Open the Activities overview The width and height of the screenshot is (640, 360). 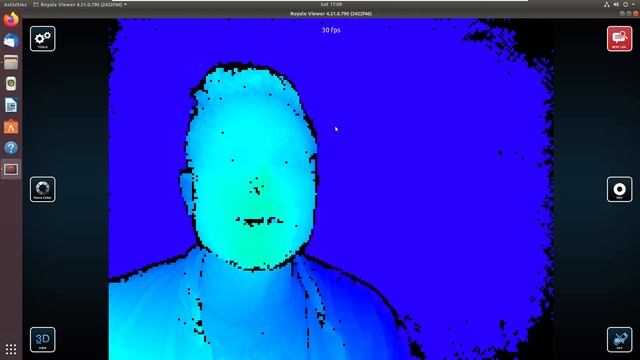pyautogui.click(x=15, y=4)
